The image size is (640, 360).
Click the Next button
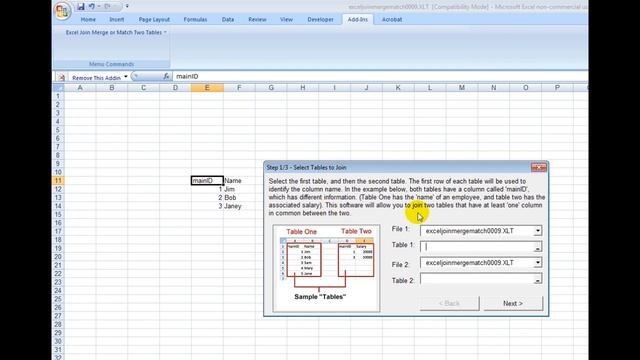pos(513,303)
